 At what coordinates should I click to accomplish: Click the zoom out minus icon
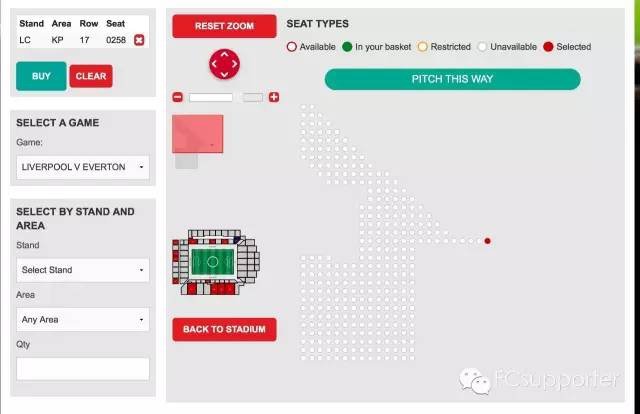coord(178,97)
